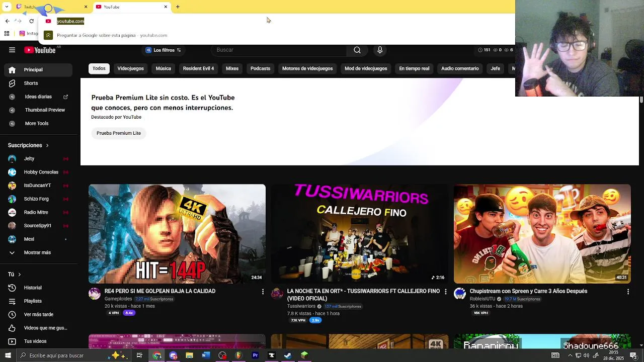Select Audio comentario chip
Image resolution: width=644 pixels, height=362 pixels.
[x=460, y=68]
